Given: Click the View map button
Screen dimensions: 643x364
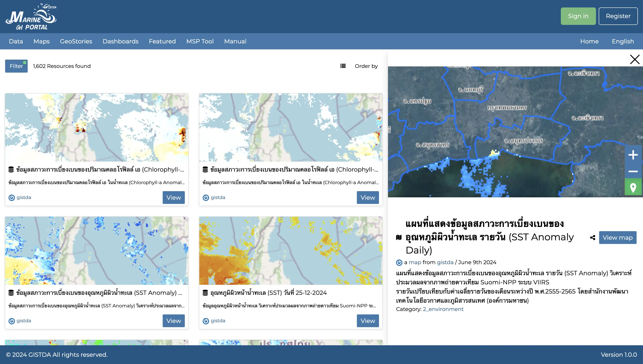Looking at the screenshot, I should [617, 238].
